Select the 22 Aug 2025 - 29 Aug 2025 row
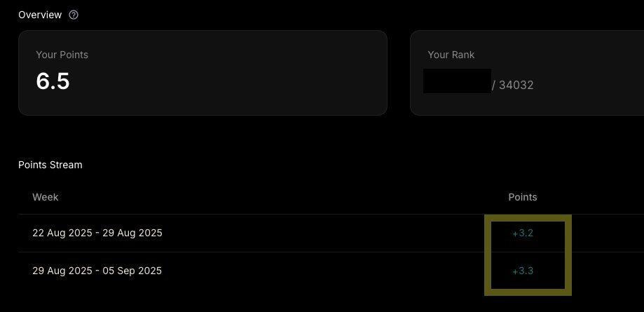The height and width of the screenshot is (312, 644). pyautogui.click(x=331, y=233)
